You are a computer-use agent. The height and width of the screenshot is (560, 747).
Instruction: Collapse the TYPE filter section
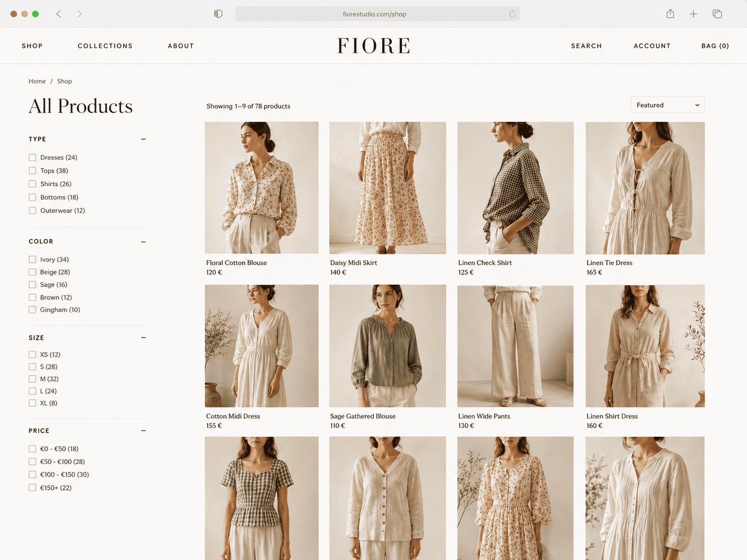pyautogui.click(x=143, y=139)
